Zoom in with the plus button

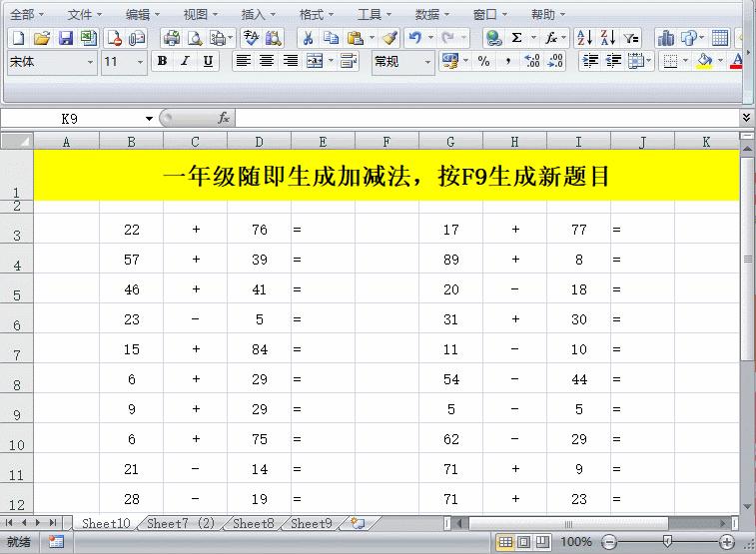(727, 542)
